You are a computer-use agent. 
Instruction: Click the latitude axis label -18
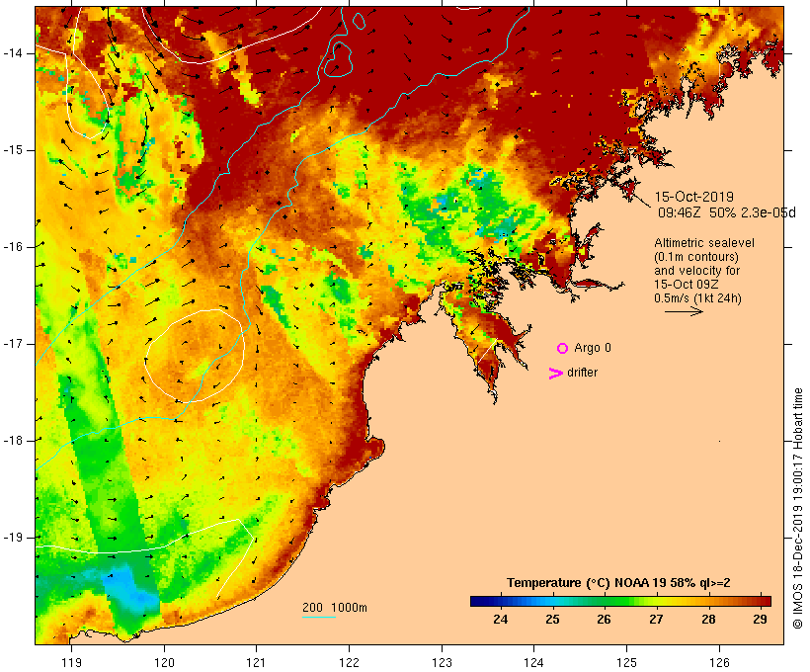tap(13, 441)
